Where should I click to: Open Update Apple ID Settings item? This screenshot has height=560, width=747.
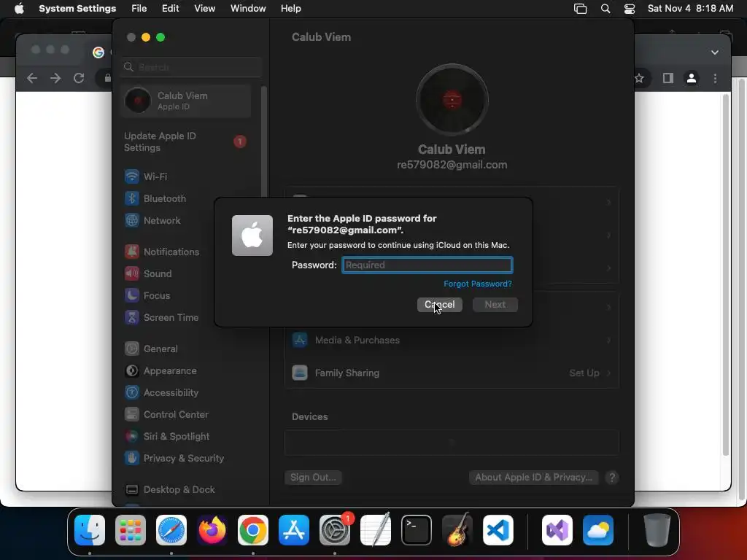click(x=186, y=142)
